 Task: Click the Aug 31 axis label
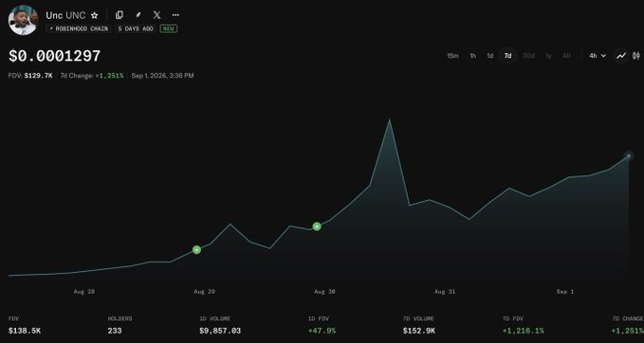pos(445,292)
